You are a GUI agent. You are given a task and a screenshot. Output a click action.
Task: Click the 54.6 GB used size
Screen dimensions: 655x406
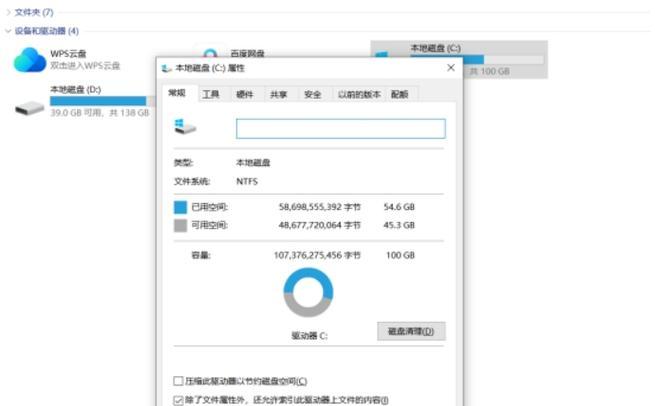pos(399,207)
